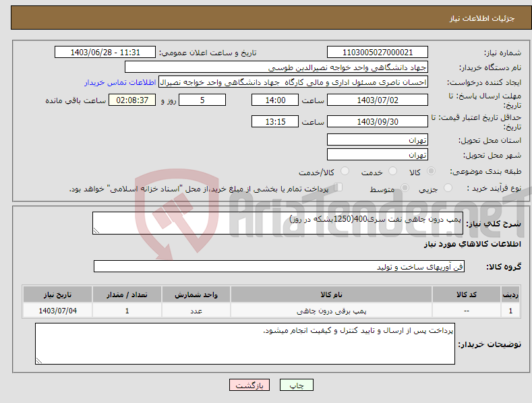The height and width of the screenshot is (403, 532).
Task: Click the quantity cell in row 1
Action: [x=127, y=311]
